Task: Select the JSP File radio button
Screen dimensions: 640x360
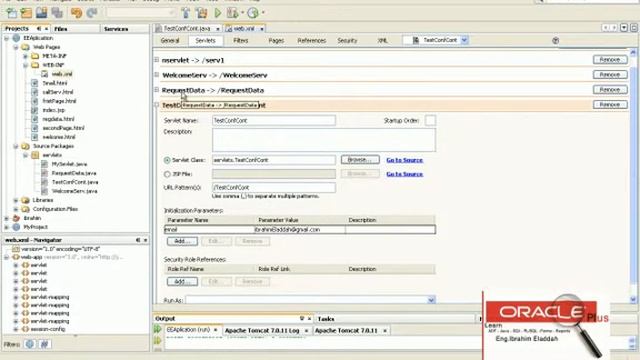Action: coord(167,174)
